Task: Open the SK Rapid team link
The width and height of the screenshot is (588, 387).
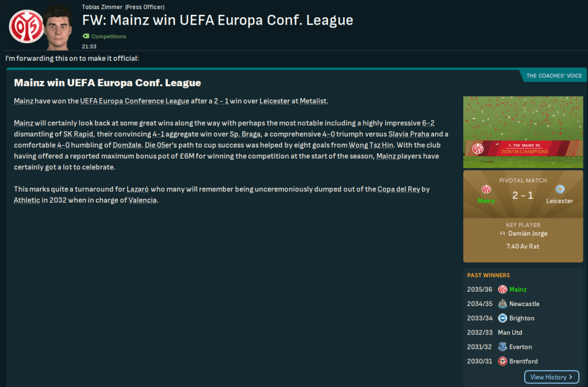Action: (79, 134)
